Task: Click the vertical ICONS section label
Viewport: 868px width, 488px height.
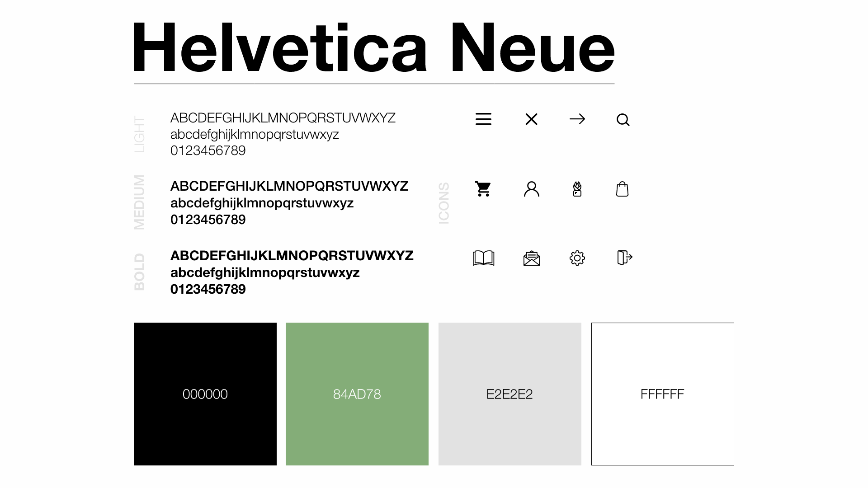Action: point(444,203)
